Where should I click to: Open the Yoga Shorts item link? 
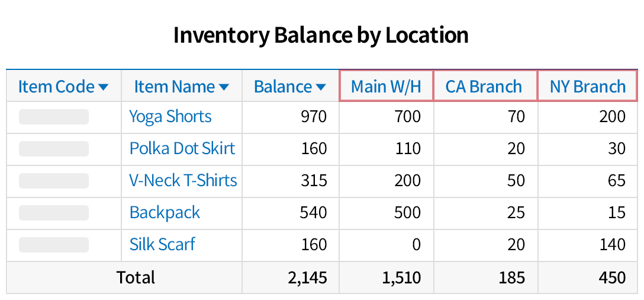170,116
